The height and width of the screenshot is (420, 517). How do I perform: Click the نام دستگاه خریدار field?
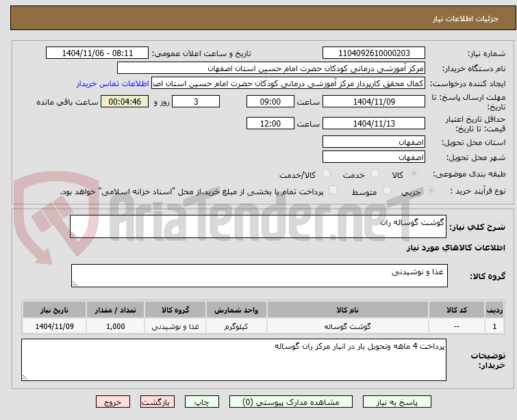point(271,68)
